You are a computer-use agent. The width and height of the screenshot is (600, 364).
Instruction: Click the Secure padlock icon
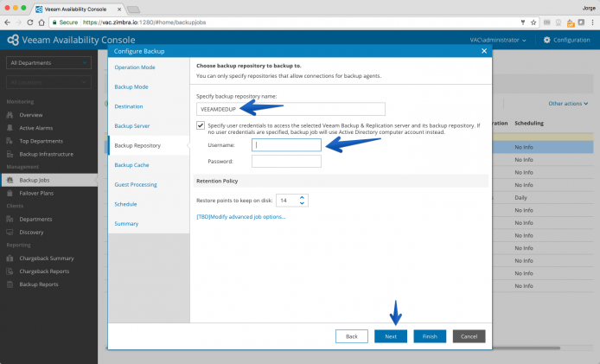coord(54,22)
